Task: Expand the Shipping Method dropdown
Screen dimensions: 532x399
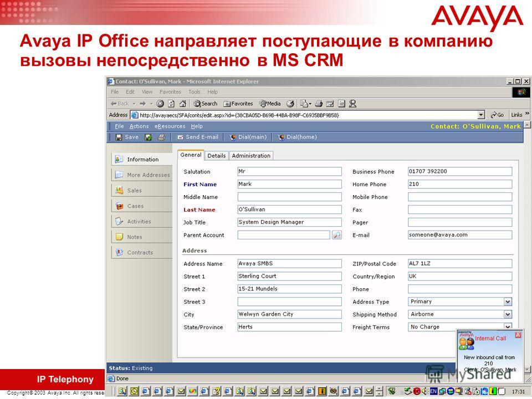Action: point(508,315)
